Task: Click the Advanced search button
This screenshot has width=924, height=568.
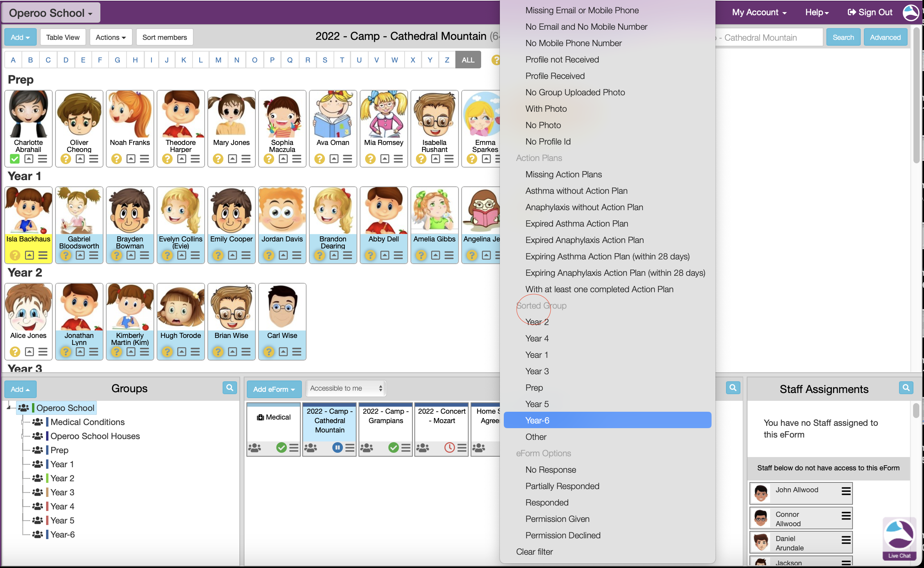Action: pos(885,38)
